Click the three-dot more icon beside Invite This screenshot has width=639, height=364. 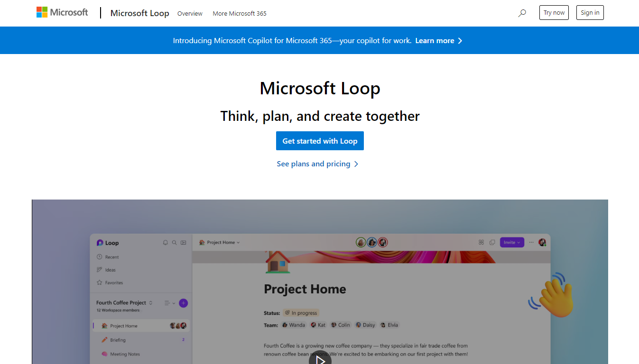click(x=531, y=242)
